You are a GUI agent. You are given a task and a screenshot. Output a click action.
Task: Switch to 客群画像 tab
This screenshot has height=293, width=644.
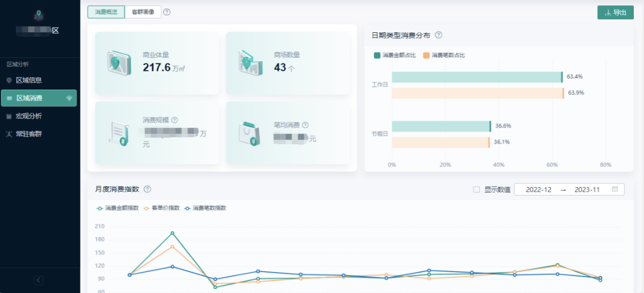tap(143, 12)
